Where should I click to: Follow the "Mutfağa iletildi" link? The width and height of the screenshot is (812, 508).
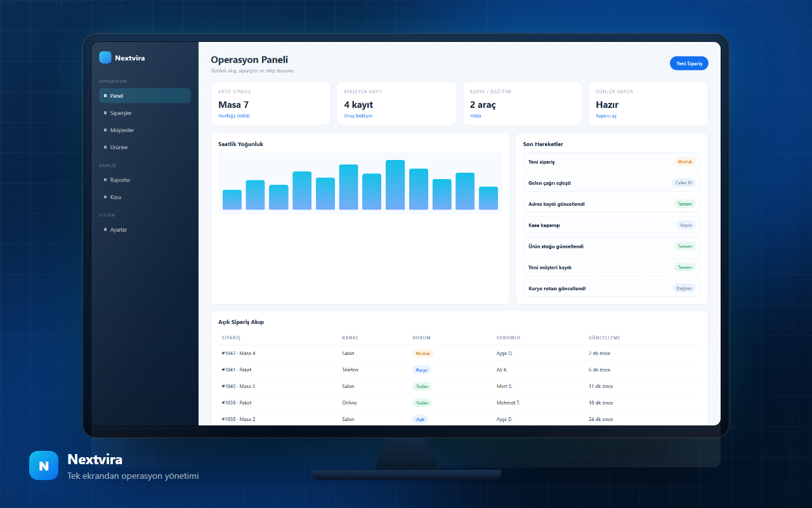234,116
